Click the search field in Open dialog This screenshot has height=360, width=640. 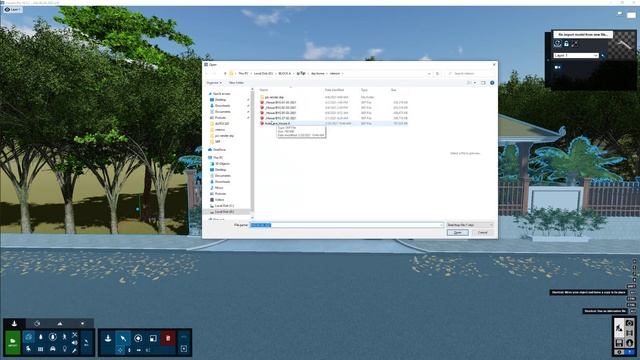(471, 73)
